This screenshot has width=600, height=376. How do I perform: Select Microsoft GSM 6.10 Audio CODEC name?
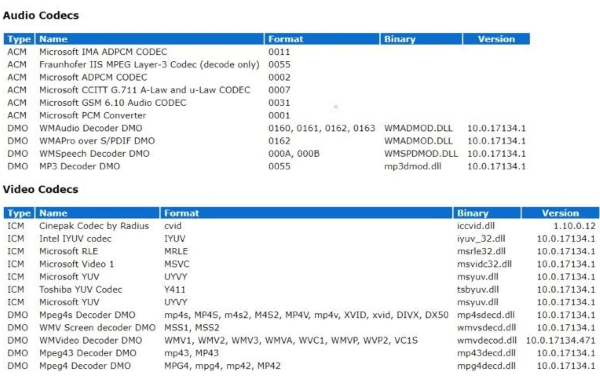pos(112,103)
